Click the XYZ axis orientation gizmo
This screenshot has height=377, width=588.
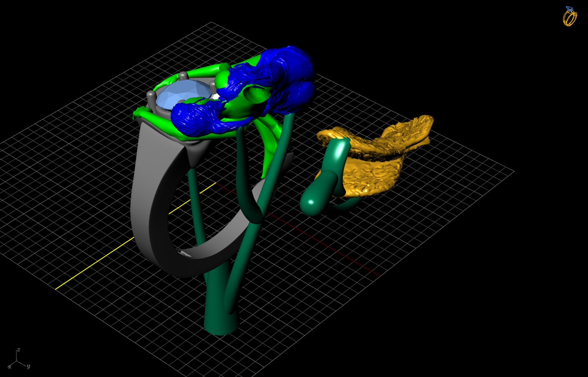click(x=19, y=359)
